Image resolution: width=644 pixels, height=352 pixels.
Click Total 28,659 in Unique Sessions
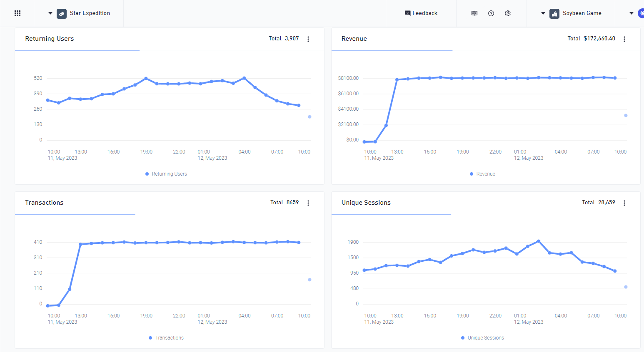point(599,202)
